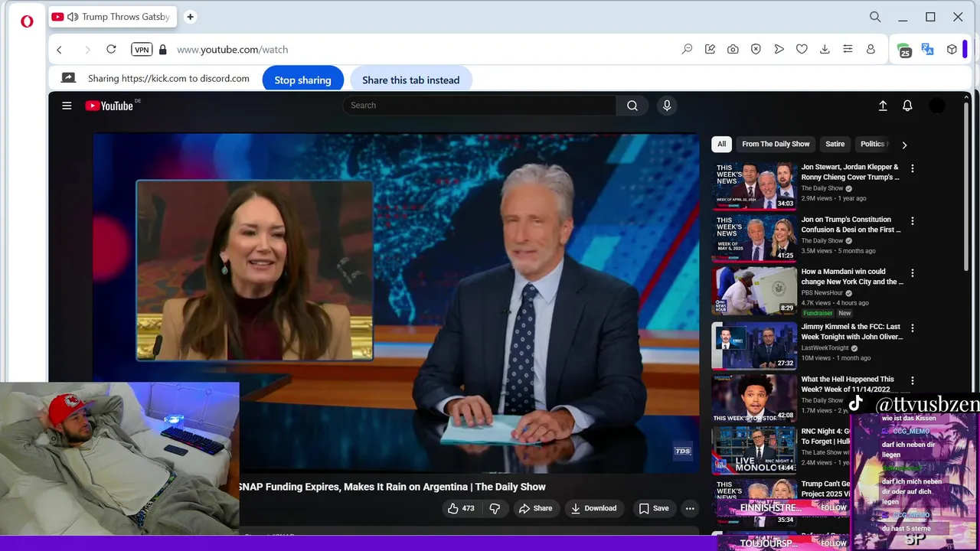Click the Opera tab search magnifier
The height and width of the screenshot is (551, 980).
(875, 17)
